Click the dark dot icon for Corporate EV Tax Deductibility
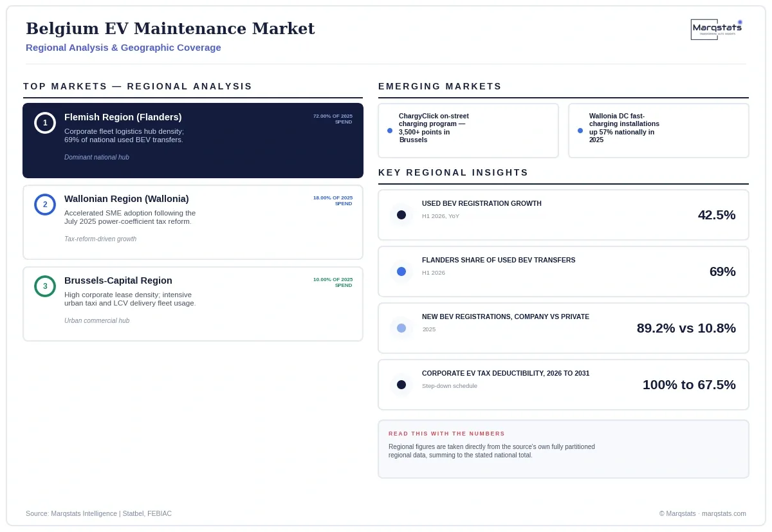772x532 pixels. tap(401, 385)
